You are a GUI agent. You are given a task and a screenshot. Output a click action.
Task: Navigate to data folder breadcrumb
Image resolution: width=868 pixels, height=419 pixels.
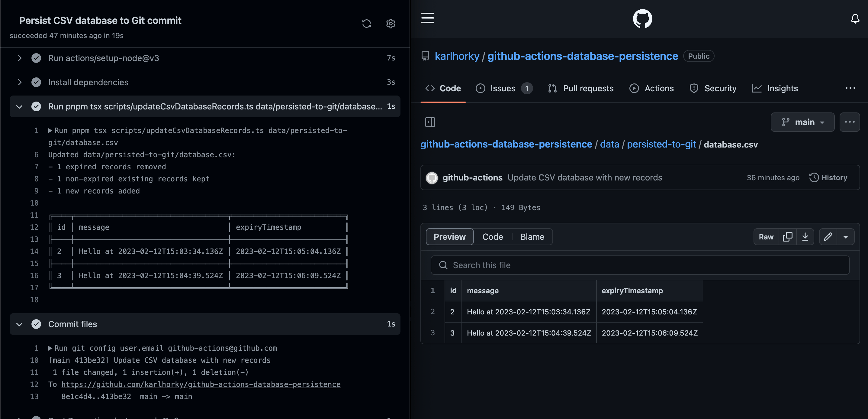tap(609, 145)
